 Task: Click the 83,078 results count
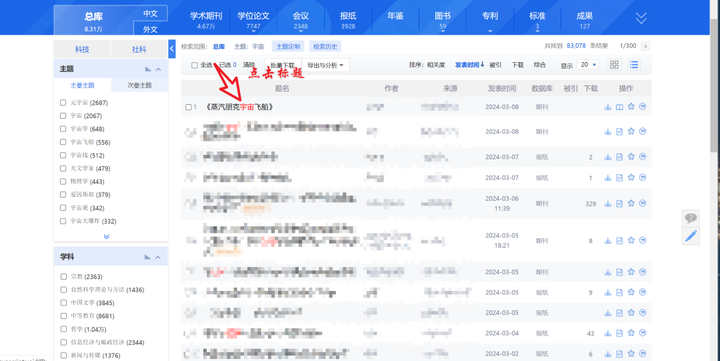[x=576, y=46]
